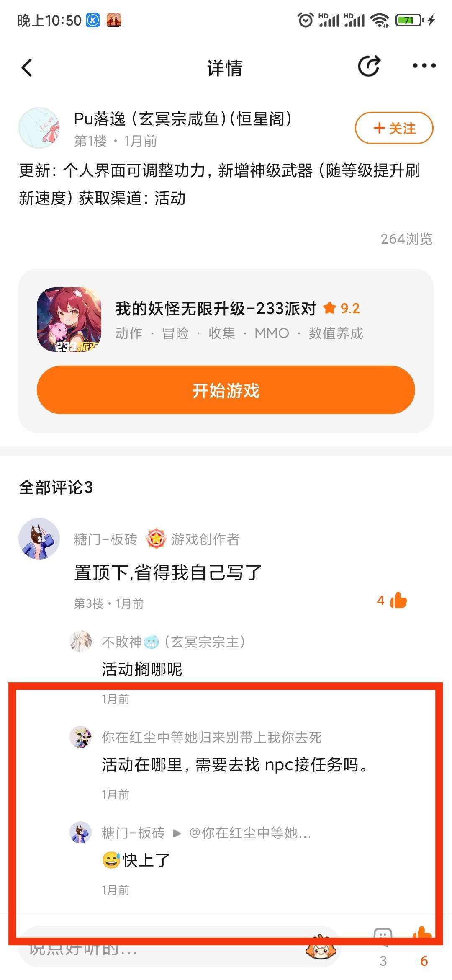Tap the 全部评论3 comments header
The image size is (452, 980).
(x=56, y=487)
